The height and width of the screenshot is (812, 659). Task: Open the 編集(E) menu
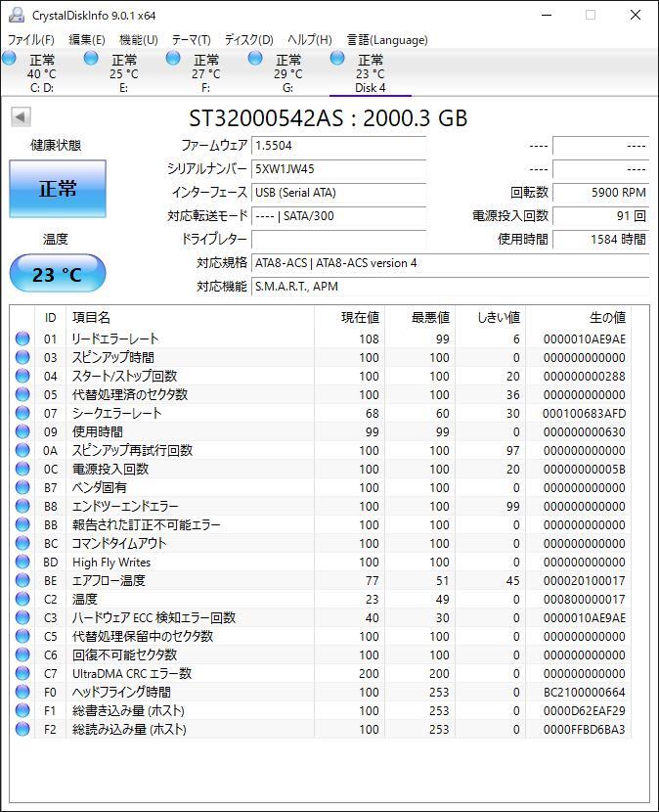click(x=87, y=40)
